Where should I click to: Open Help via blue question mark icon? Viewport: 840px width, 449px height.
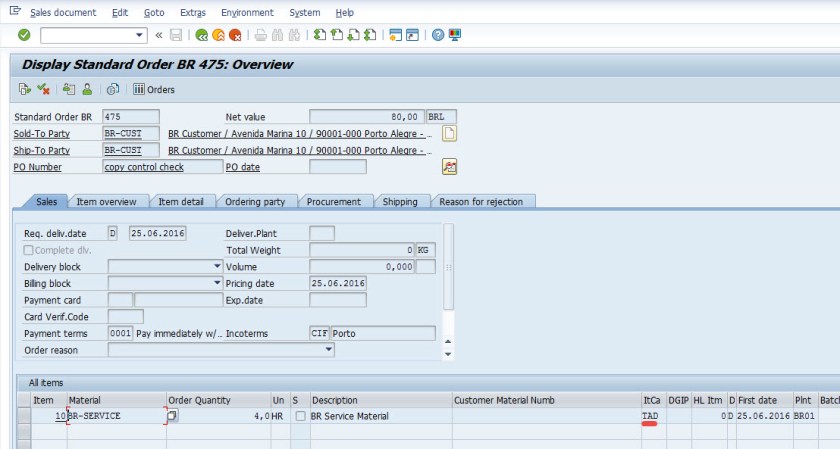click(438, 35)
